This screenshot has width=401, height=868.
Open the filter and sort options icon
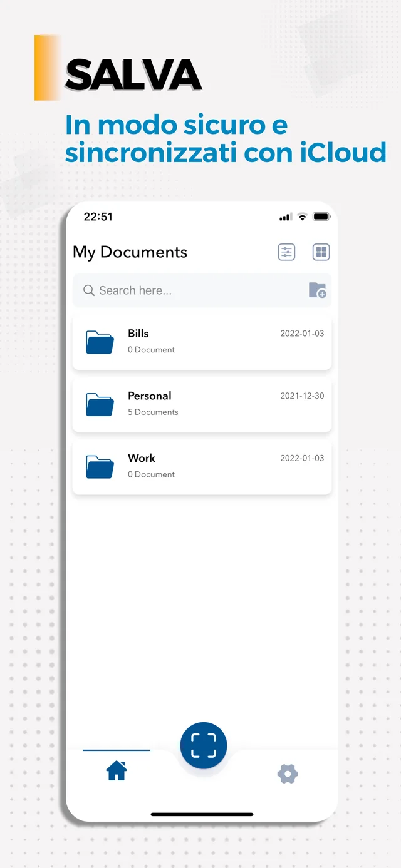click(x=286, y=252)
